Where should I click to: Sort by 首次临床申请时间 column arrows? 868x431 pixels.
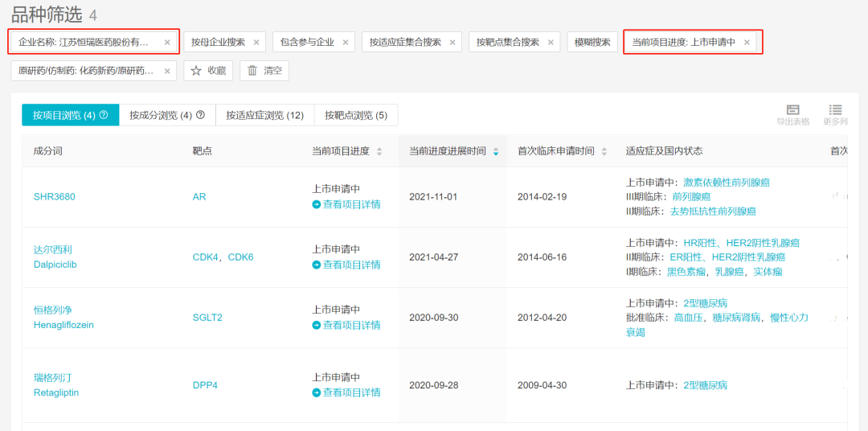[604, 151]
